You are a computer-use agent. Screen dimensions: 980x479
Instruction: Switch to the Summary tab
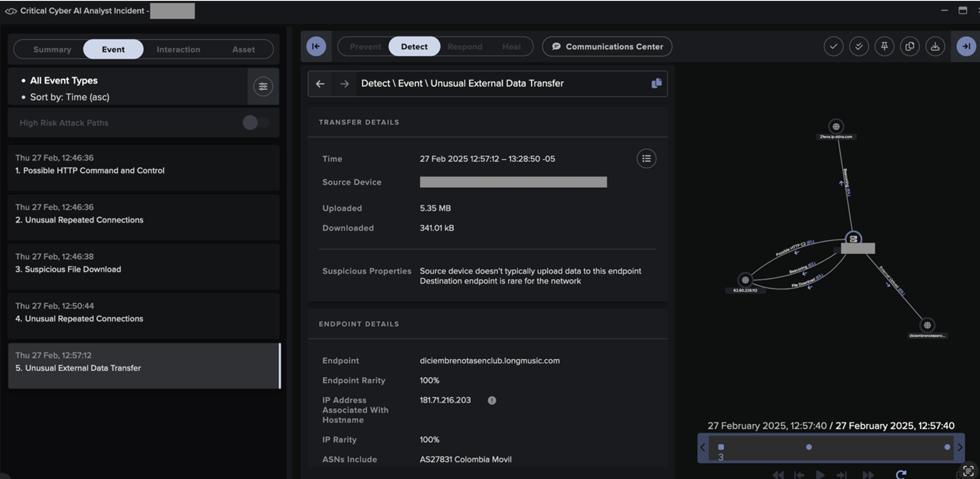click(52, 49)
